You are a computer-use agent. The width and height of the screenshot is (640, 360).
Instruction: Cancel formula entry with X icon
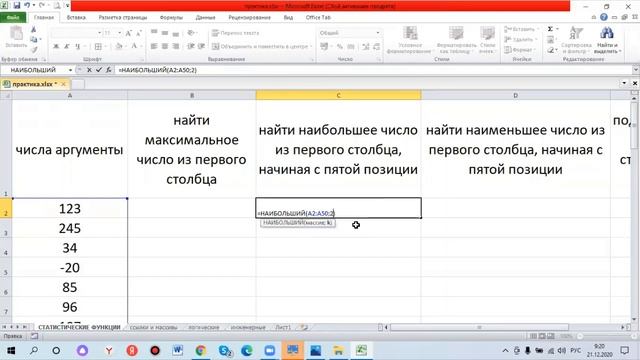coord(89,70)
